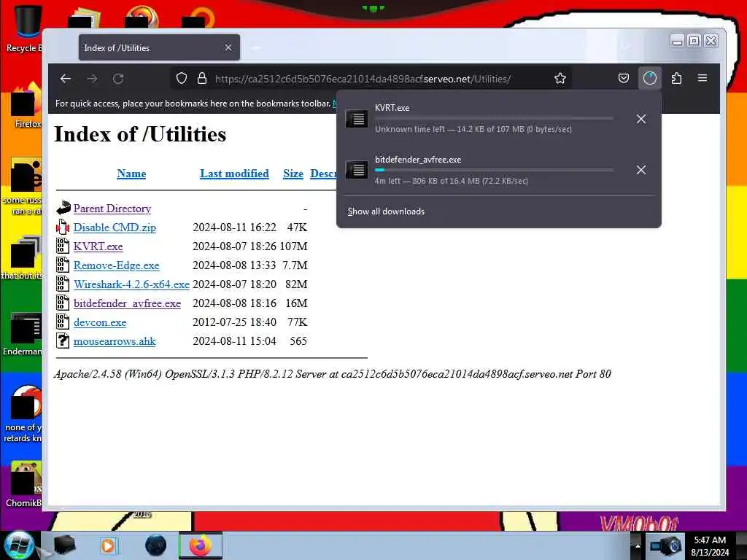This screenshot has height=560, width=747.
Task: Click the unknown file icon beside mousearrows.ahk
Action: pos(63,341)
